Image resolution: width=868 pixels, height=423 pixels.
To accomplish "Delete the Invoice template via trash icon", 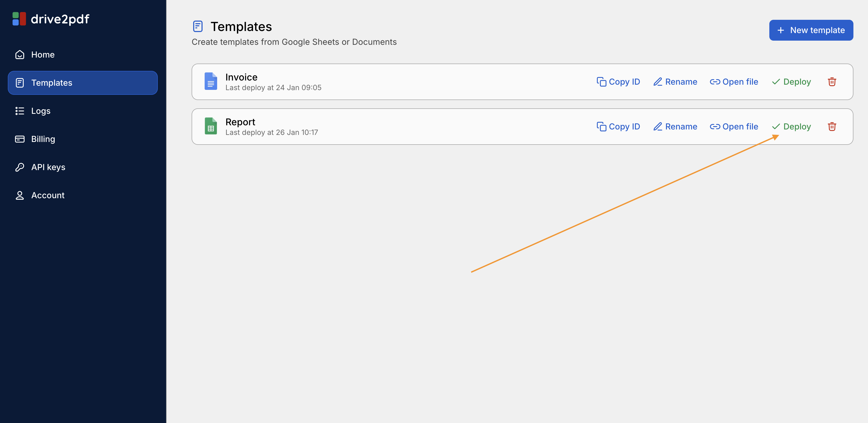I will coord(832,82).
